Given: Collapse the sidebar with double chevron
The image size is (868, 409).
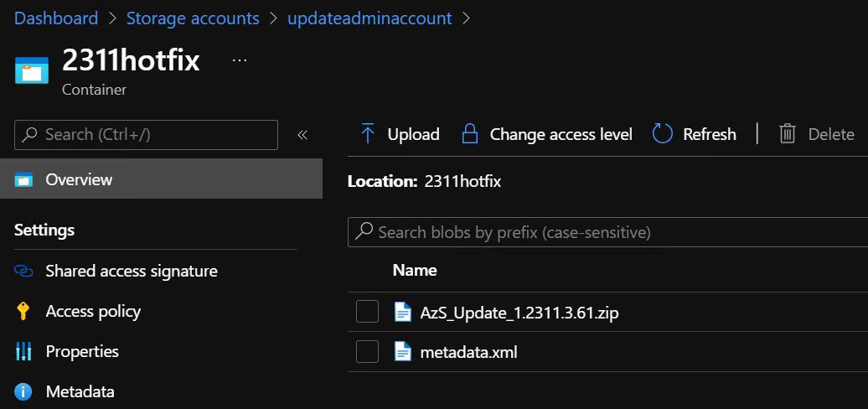Looking at the screenshot, I should [302, 135].
